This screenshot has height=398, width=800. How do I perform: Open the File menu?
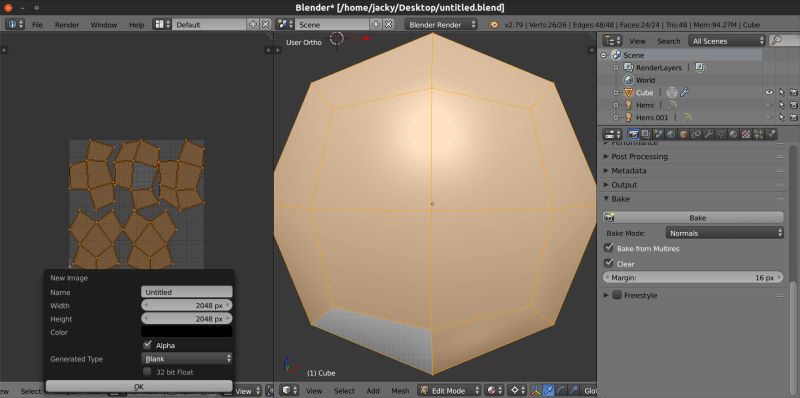[x=37, y=24]
